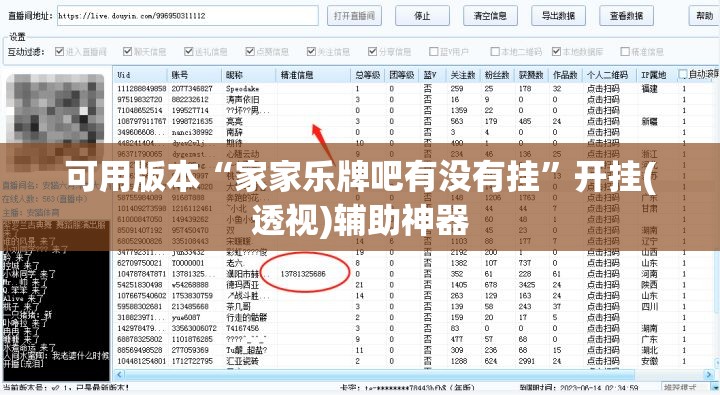Open the 帮助 button
Screen dimensions: 720x395
[x=704, y=16]
